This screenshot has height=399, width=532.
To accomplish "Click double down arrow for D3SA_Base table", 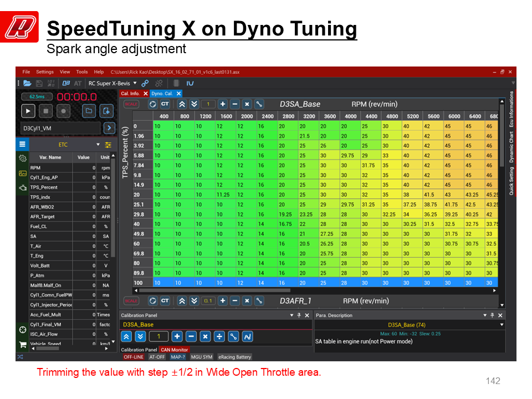I will coord(194,104).
